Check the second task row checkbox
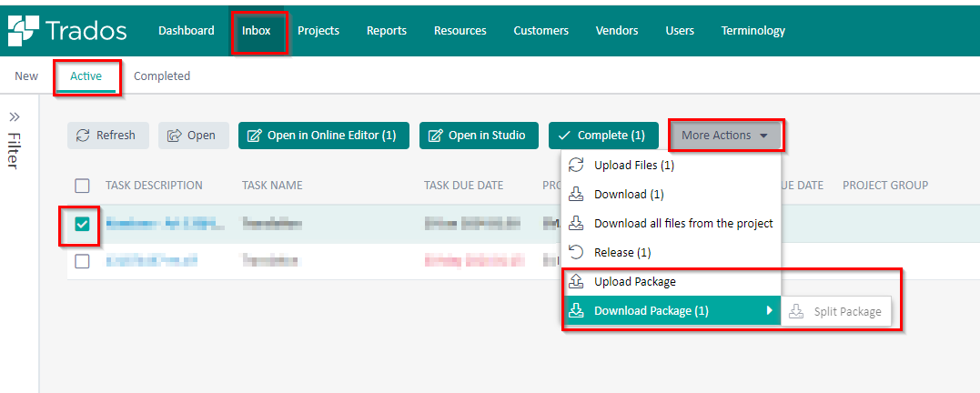 tap(82, 262)
